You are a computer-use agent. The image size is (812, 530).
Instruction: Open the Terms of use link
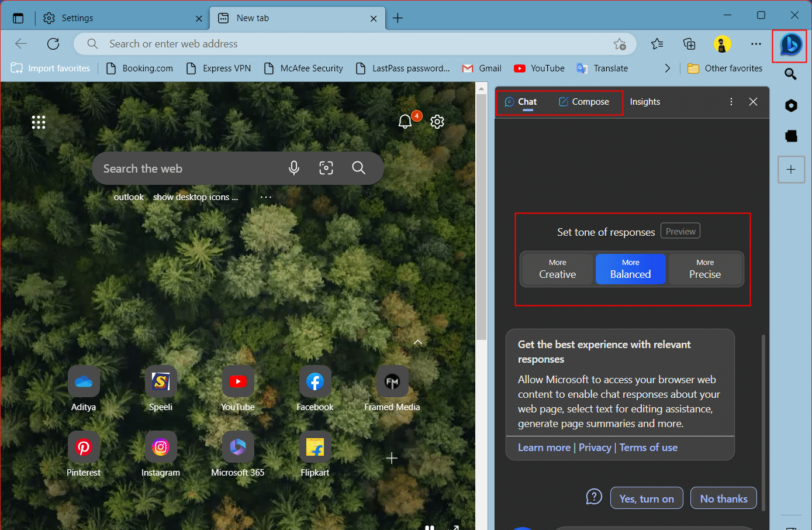pyautogui.click(x=648, y=448)
